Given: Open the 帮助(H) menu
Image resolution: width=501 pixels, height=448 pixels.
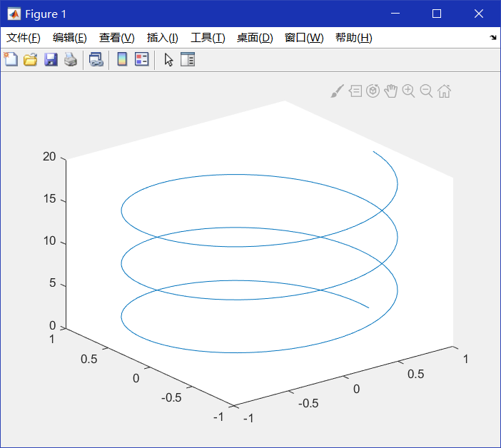Looking at the screenshot, I should (x=354, y=38).
